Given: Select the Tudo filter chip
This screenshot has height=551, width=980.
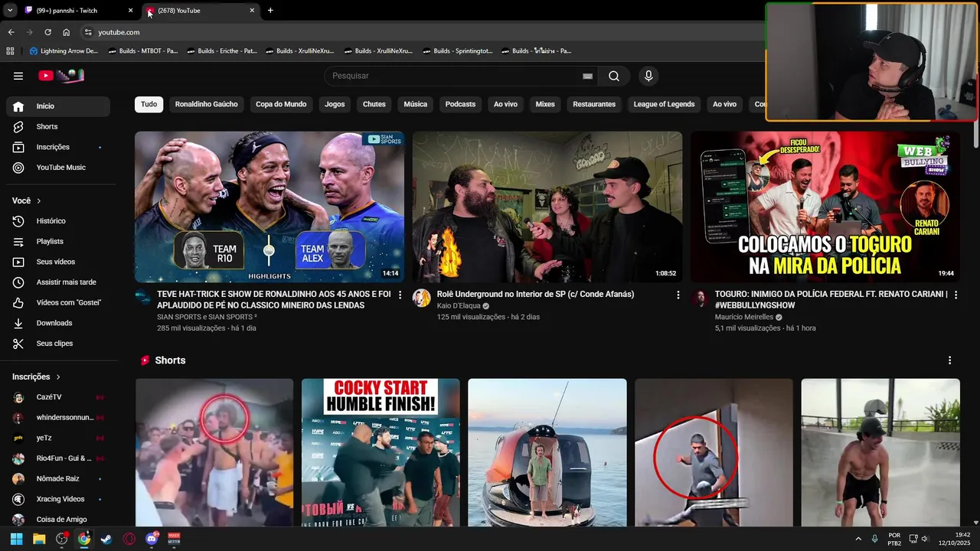Looking at the screenshot, I should coord(149,104).
